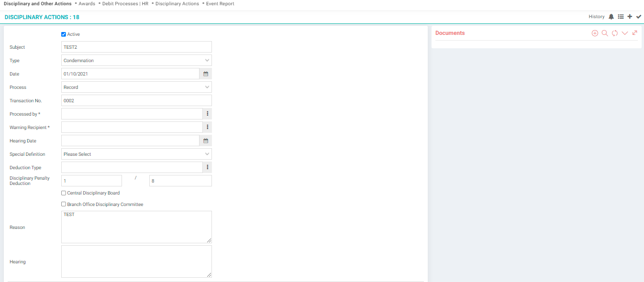644x282 pixels.
Task: Add a document with the circled plus icon
Action: (x=595, y=33)
